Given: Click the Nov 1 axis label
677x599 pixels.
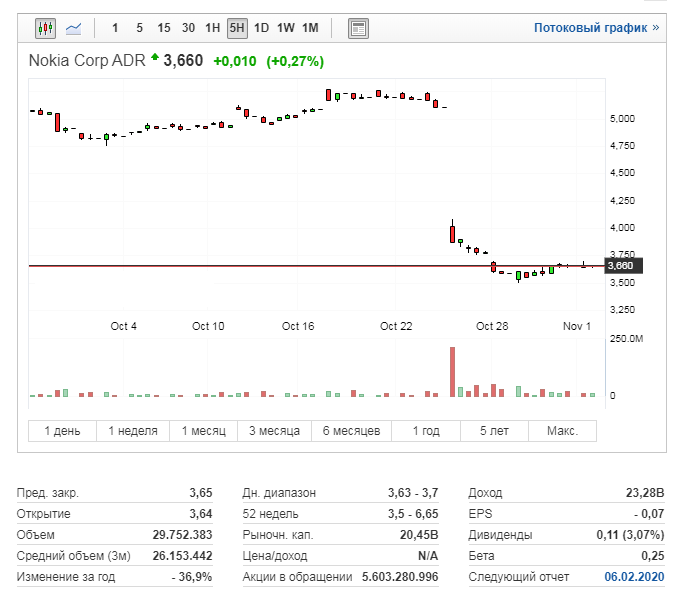Looking at the screenshot, I should [x=576, y=326].
